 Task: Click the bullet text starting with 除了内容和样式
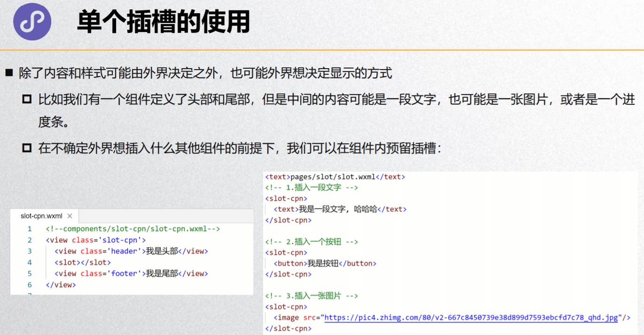point(205,73)
